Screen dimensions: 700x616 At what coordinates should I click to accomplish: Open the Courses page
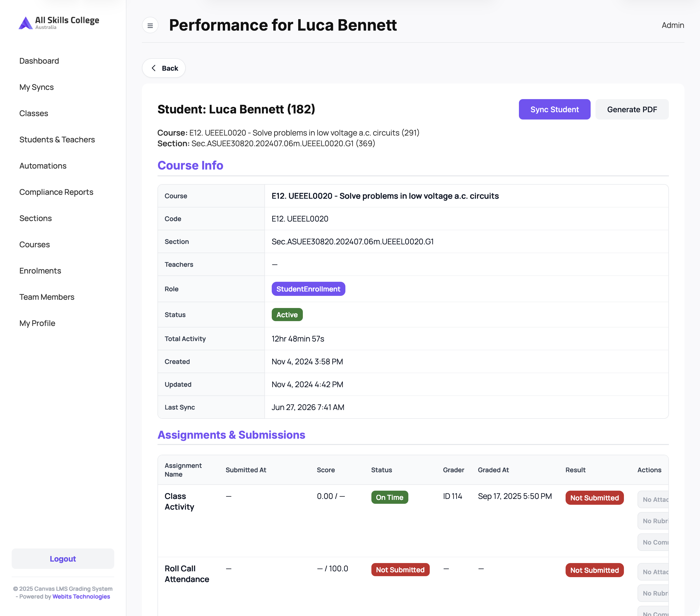pos(35,245)
